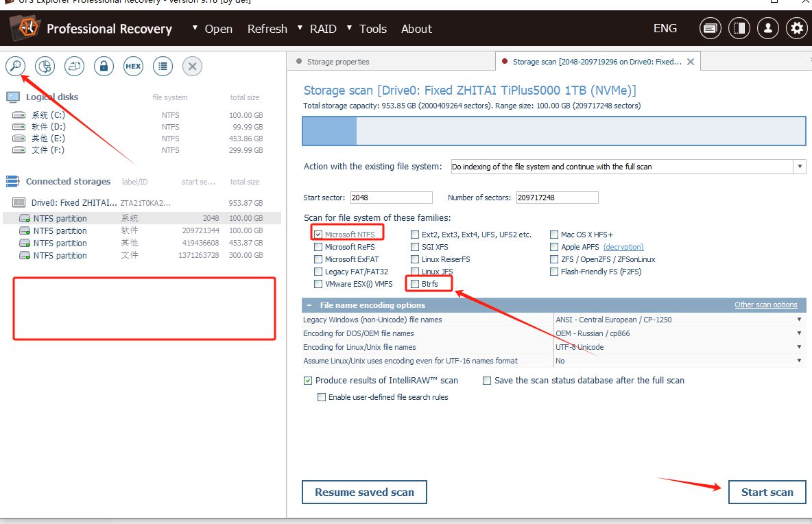This screenshot has width=812, height=524.
Task: Uncheck Produce results of IntelliRAW scan
Action: (x=308, y=381)
